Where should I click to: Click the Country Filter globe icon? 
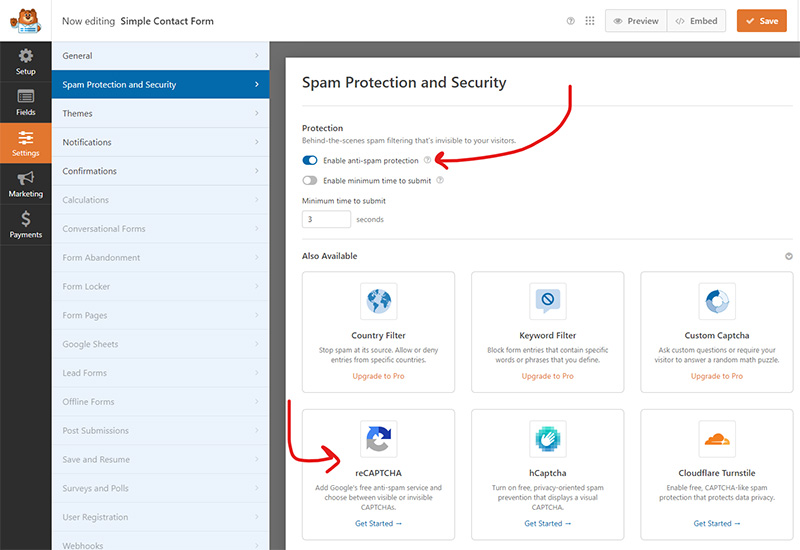click(x=379, y=301)
